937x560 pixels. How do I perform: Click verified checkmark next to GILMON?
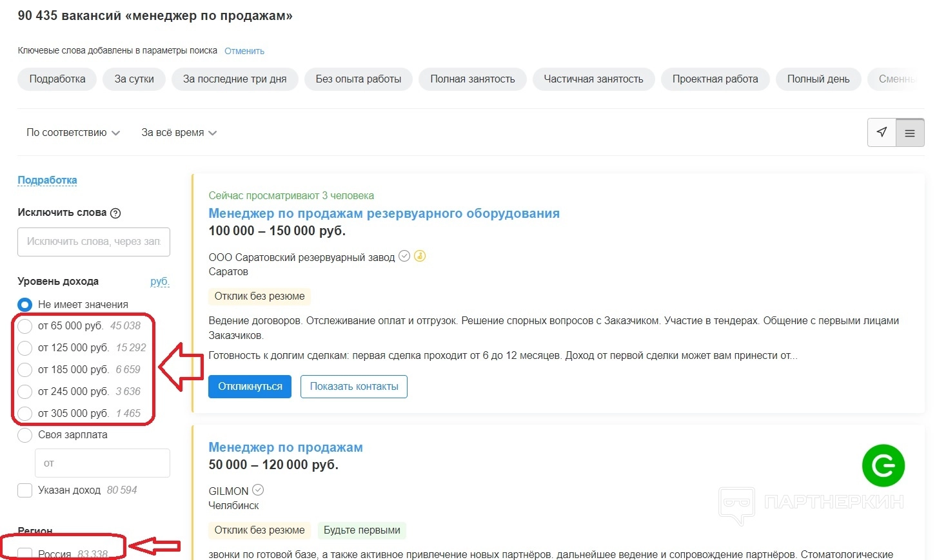click(x=258, y=490)
